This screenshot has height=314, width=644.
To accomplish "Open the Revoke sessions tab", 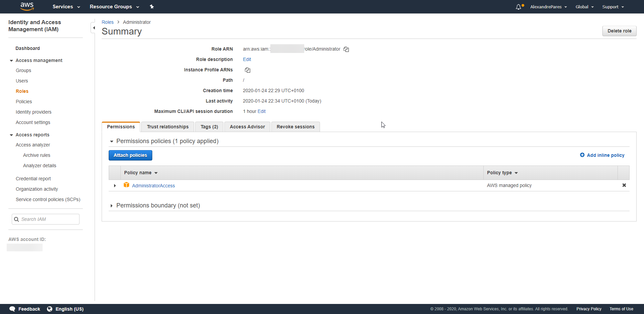I will [x=296, y=127].
